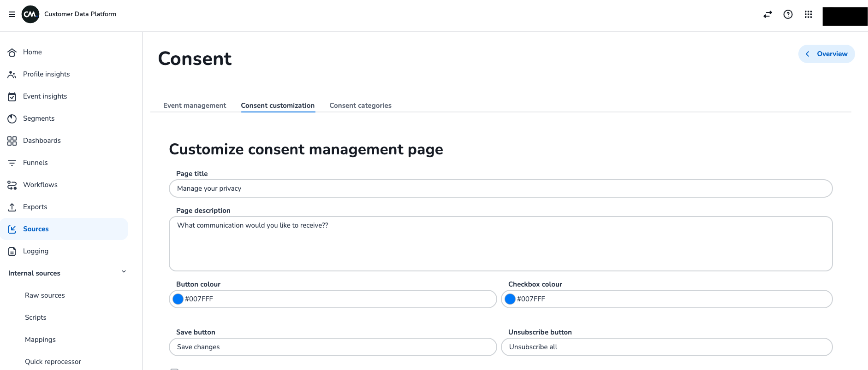
Task: Click the Event insights menu label
Action: pyautogui.click(x=45, y=96)
